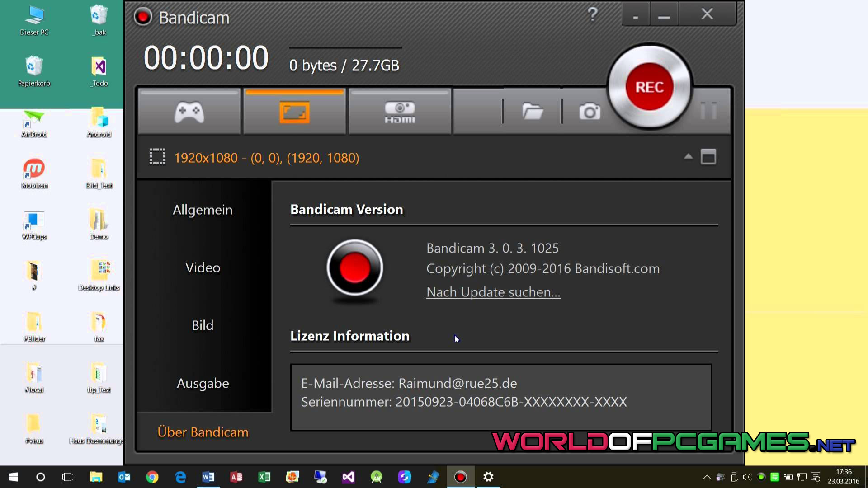Open the question mark help icon
This screenshot has width=868, height=488.
(x=592, y=14)
